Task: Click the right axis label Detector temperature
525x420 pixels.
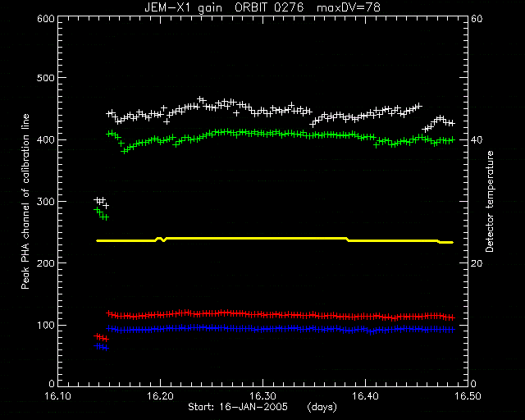Action: point(490,201)
